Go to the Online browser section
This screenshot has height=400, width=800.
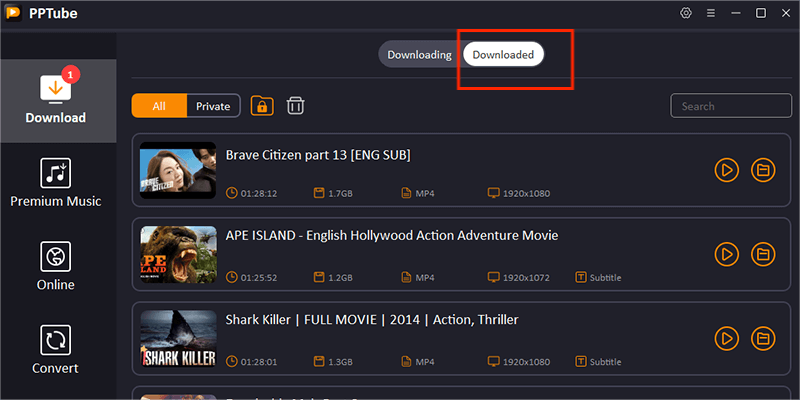point(56,267)
